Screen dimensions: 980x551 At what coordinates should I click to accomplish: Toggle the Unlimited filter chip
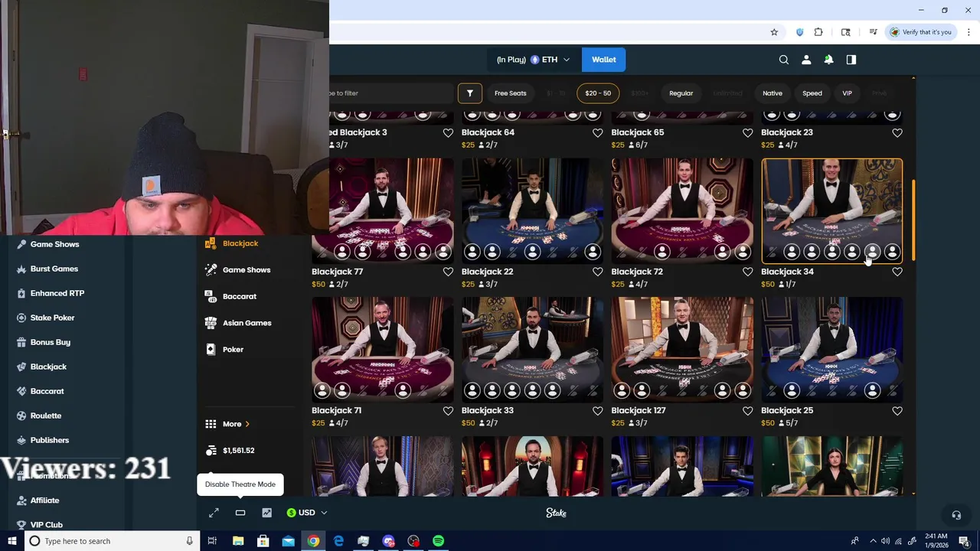727,93
